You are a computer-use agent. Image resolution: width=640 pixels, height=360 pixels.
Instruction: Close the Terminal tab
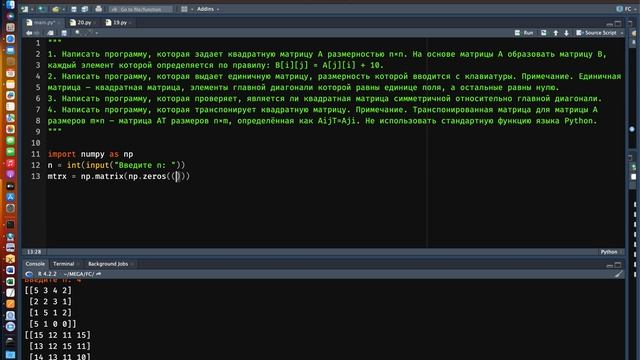click(78, 264)
